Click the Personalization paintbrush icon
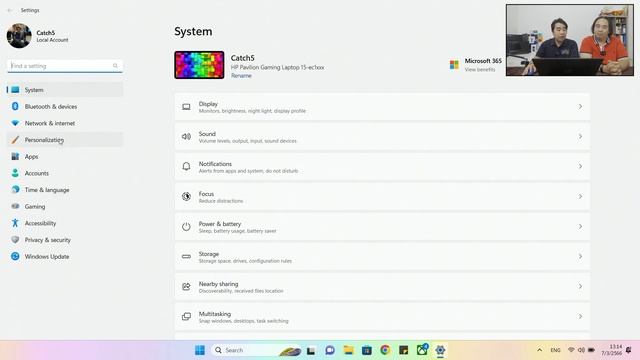640x360 pixels. coord(15,140)
